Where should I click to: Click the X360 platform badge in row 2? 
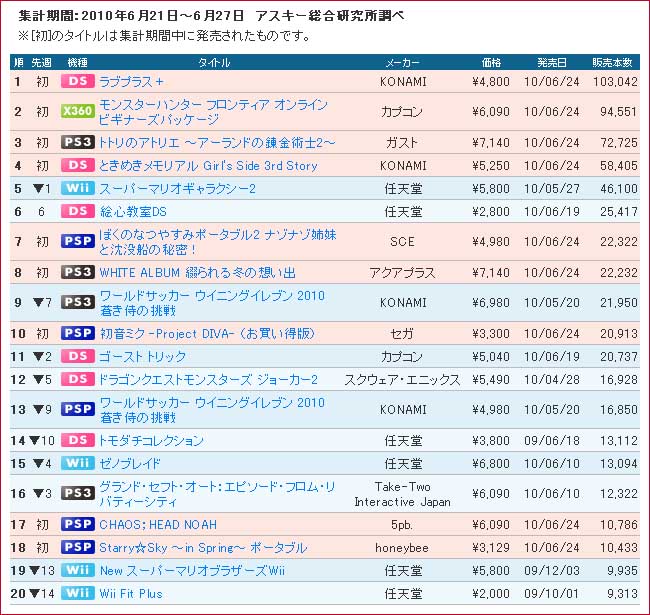coord(78,111)
